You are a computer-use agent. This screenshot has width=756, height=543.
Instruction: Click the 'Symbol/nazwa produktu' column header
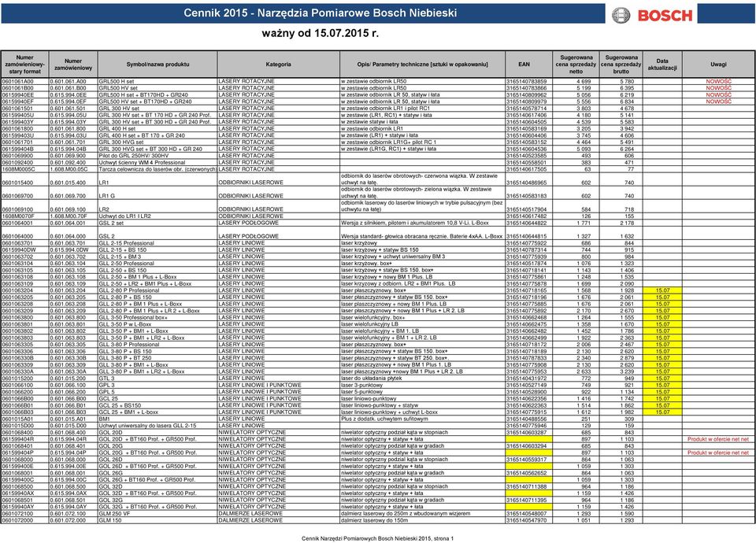pos(157,64)
